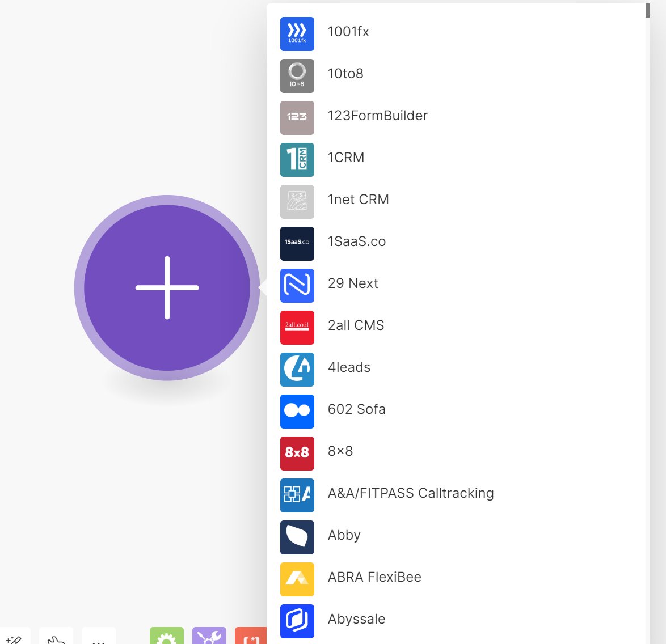Image resolution: width=666 pixels, height=644 pixels.
Task: Select the 10to8 app icon
Action: click(x=297, y=76)
